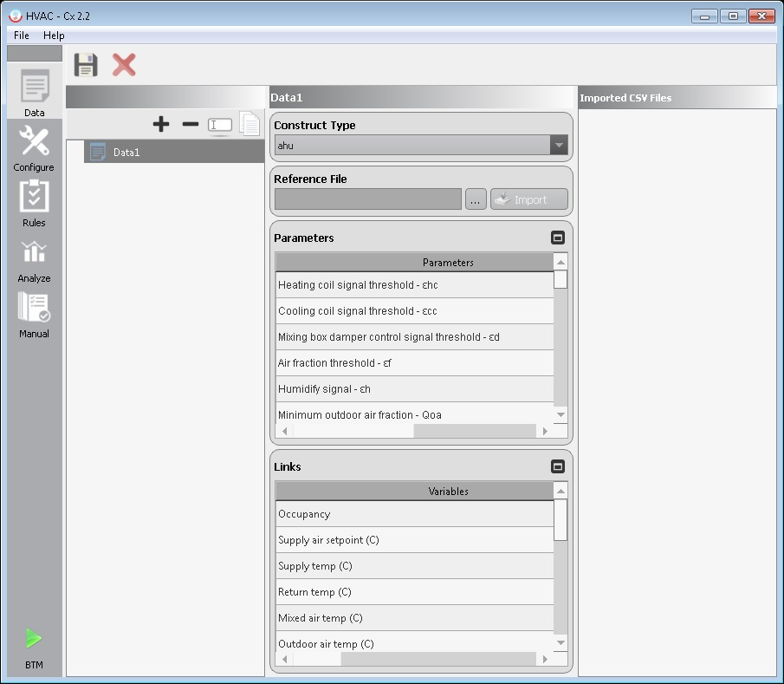Image resolution: width=784 pixels, height=684 pixels.
Task: Save using the disk toolbar icon
Action: coord(84,64)
